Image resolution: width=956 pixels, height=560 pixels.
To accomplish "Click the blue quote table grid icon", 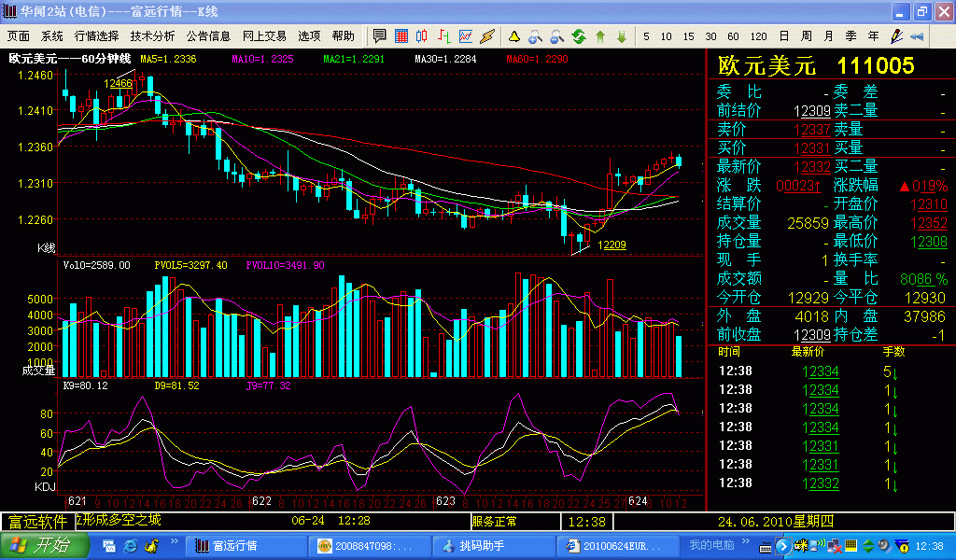I will [401, 36].
